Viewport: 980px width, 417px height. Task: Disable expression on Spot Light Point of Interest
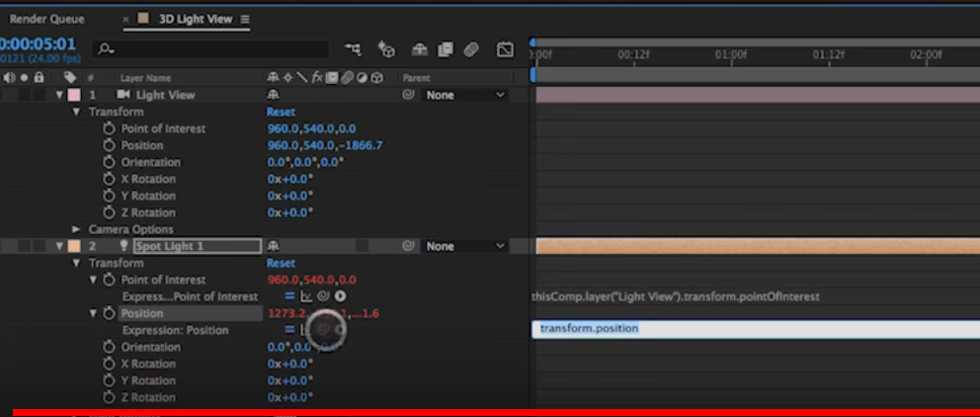(289, 296)
